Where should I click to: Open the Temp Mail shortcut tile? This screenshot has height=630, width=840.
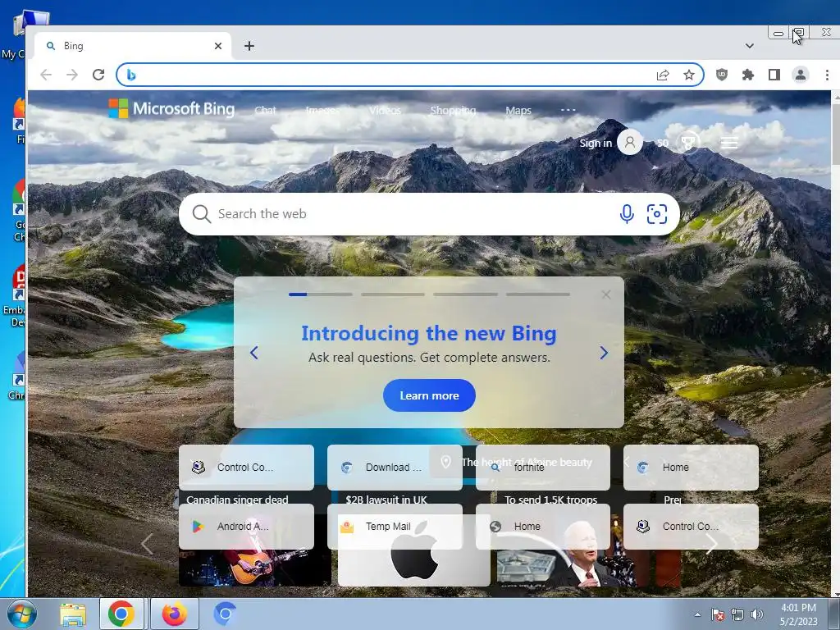(395, 526)
